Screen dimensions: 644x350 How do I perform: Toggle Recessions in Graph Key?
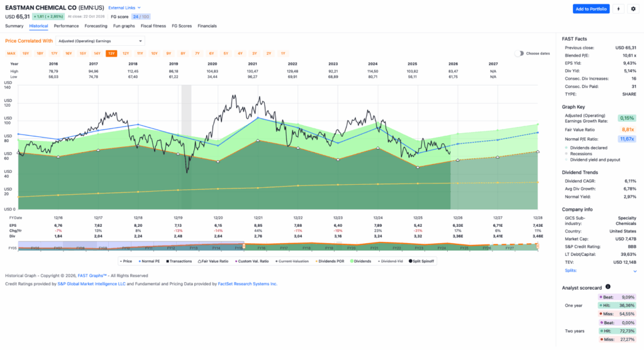pos(579,153)
